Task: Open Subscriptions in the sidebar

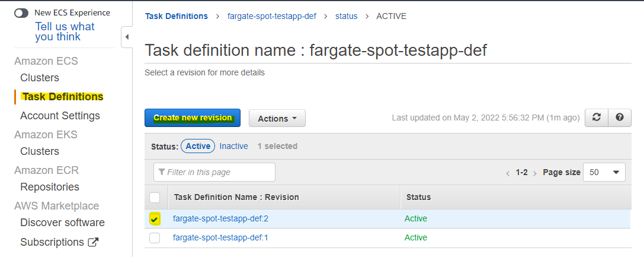Action: (x=52, y=242)
